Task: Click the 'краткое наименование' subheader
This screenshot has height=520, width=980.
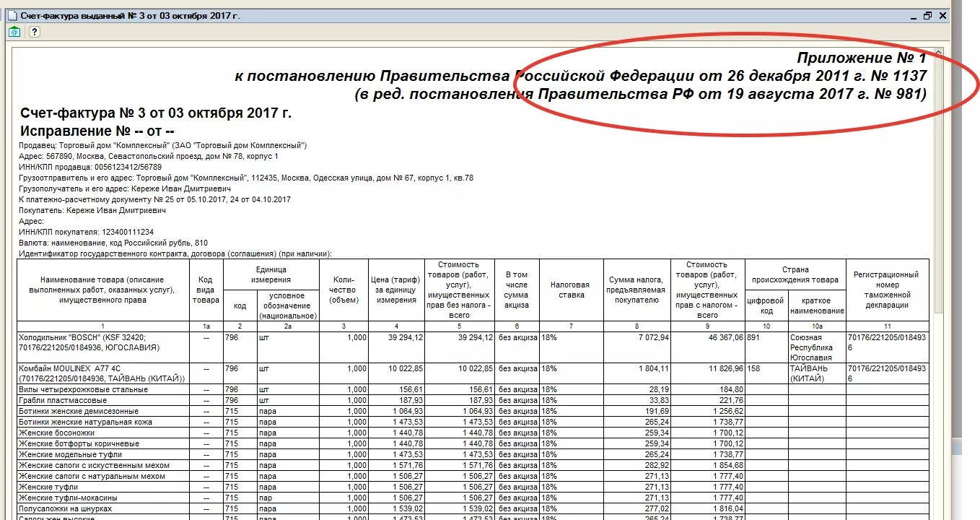Action: pyautogui.click(x=817, y=305)
